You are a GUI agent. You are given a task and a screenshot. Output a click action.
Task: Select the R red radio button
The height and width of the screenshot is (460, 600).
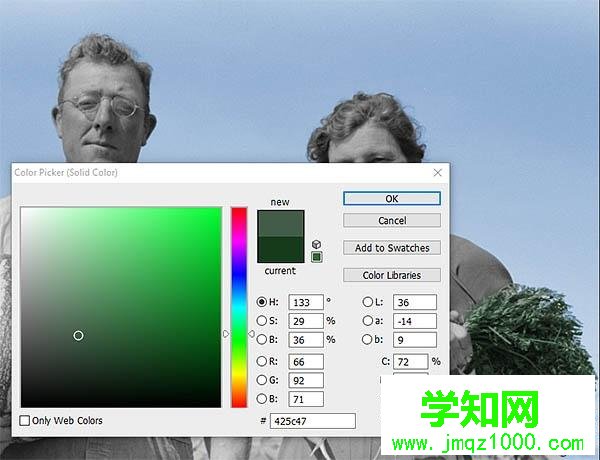pyautogui.click(x=262, y=361)
